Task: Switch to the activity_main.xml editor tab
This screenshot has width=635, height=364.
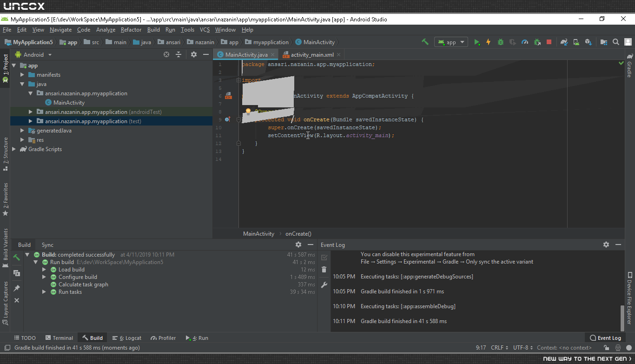Action: click(x=312, y=55)
